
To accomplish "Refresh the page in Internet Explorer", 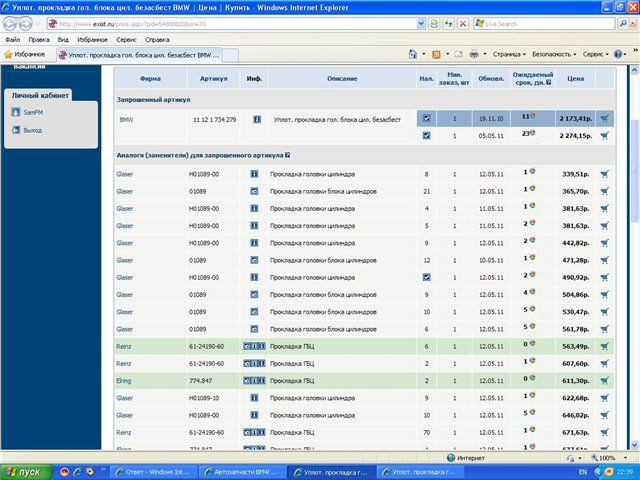I will click(449, 24).
